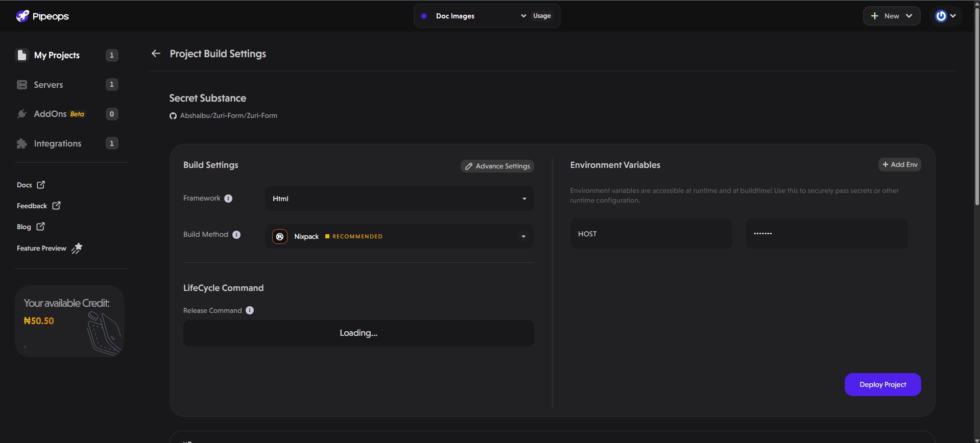This screenshot has width=980, height=443.
Task: Select Servers in sidebar
Action: (x=49, y=85)
